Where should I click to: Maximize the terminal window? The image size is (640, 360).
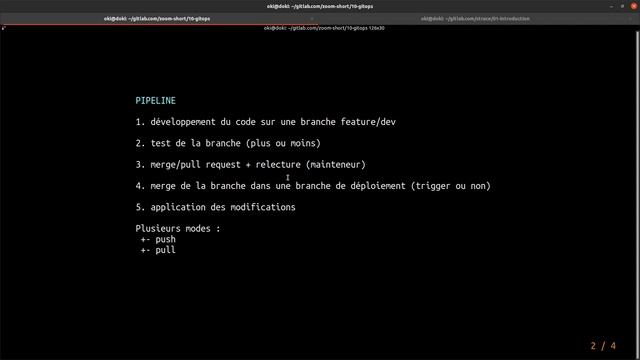pos(622,6)
